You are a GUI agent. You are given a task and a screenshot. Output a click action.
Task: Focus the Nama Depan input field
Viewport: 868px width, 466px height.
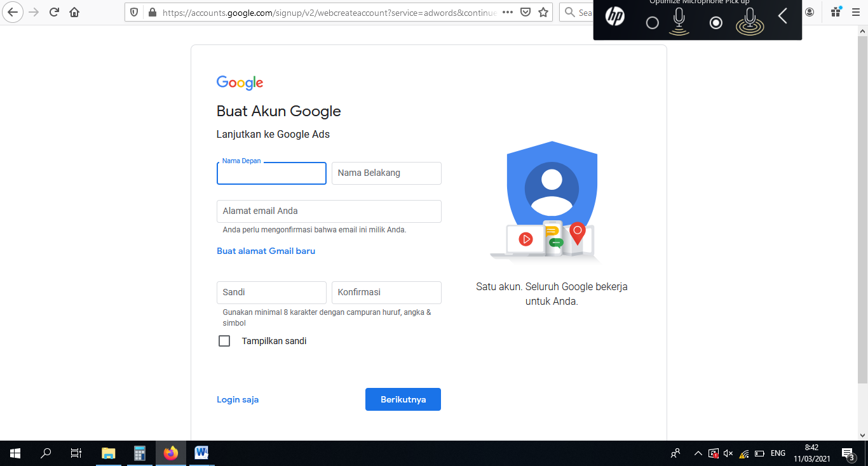click(x=271, y=173)
